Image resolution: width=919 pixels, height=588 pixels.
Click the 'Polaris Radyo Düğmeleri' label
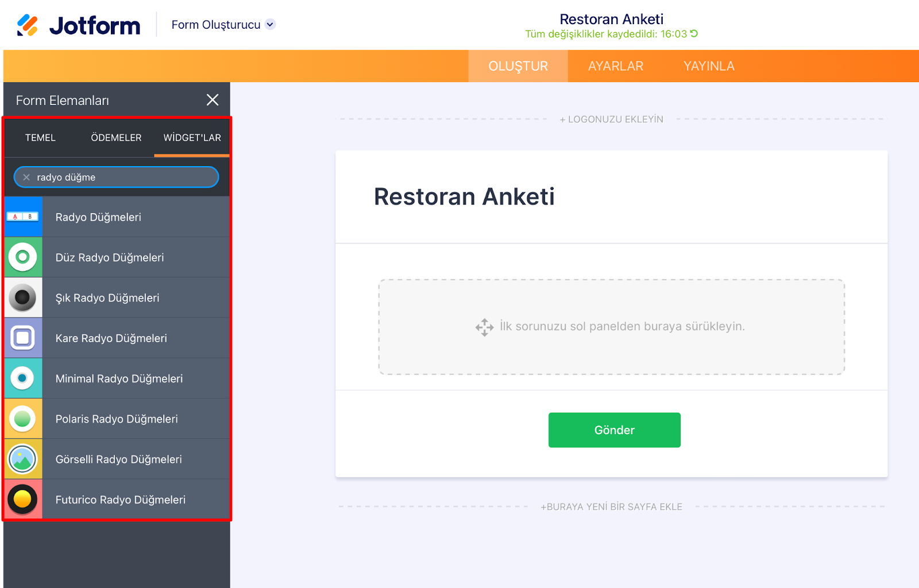[x=117, y=419]
